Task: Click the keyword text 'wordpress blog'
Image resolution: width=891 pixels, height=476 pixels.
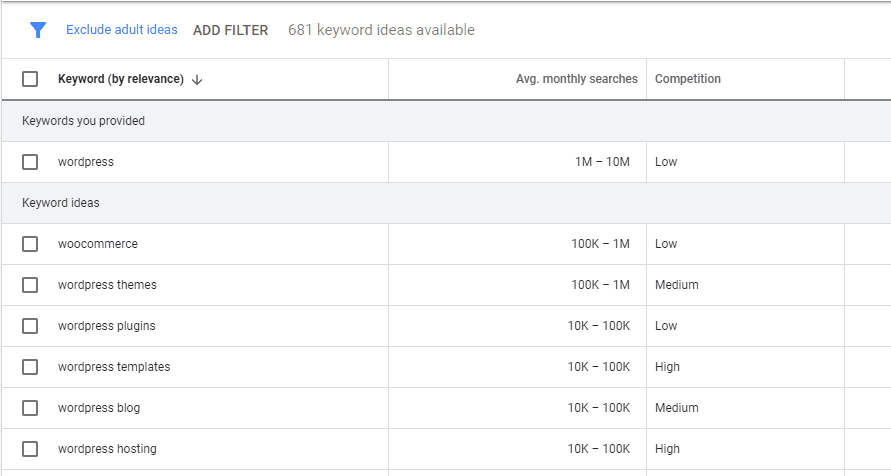Action: (99, 408)
